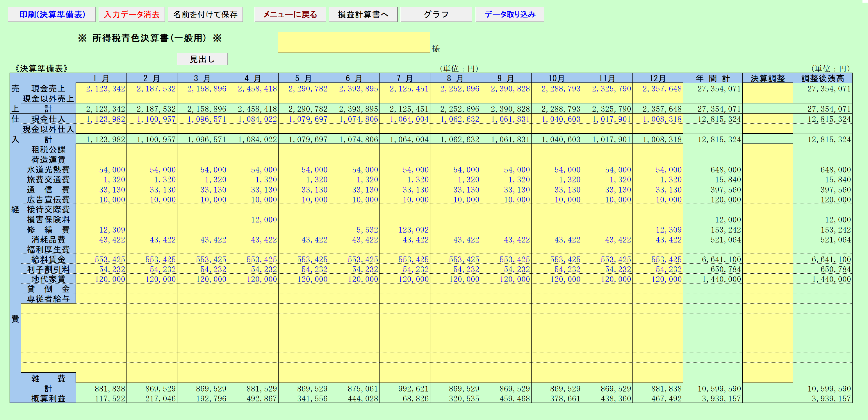Image resolution: width=868 pixels, height=420 pixels.
Task: Select the 3月 通信費 cell 33,130
Action: 202,189
